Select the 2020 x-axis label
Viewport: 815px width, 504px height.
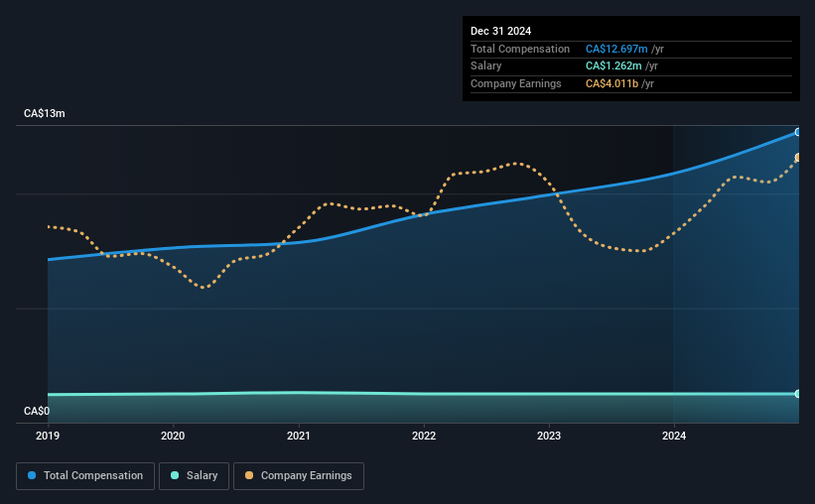click(x=173, y=436)
